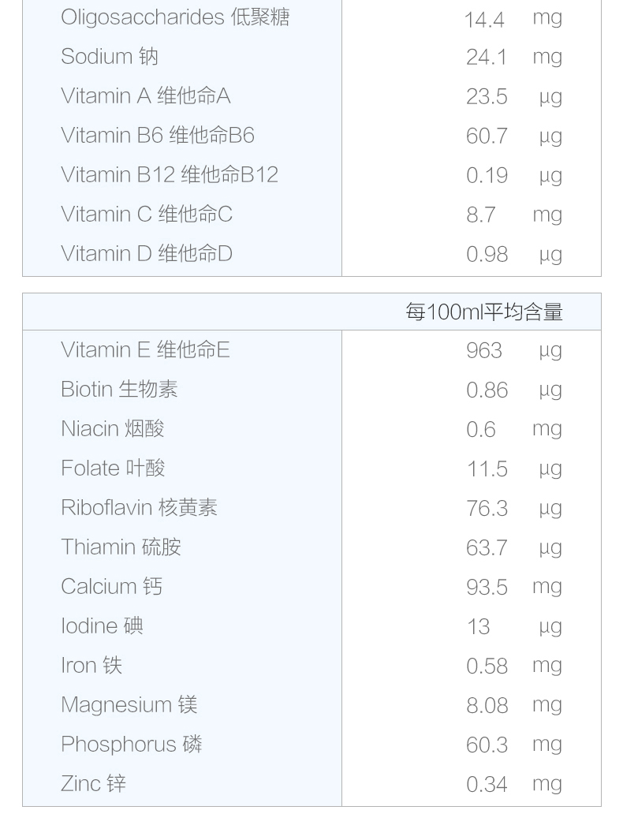Select the Riboflavin 核黄素 label
Viewport: 623px width, 840px height.
[x=139, y=508]
